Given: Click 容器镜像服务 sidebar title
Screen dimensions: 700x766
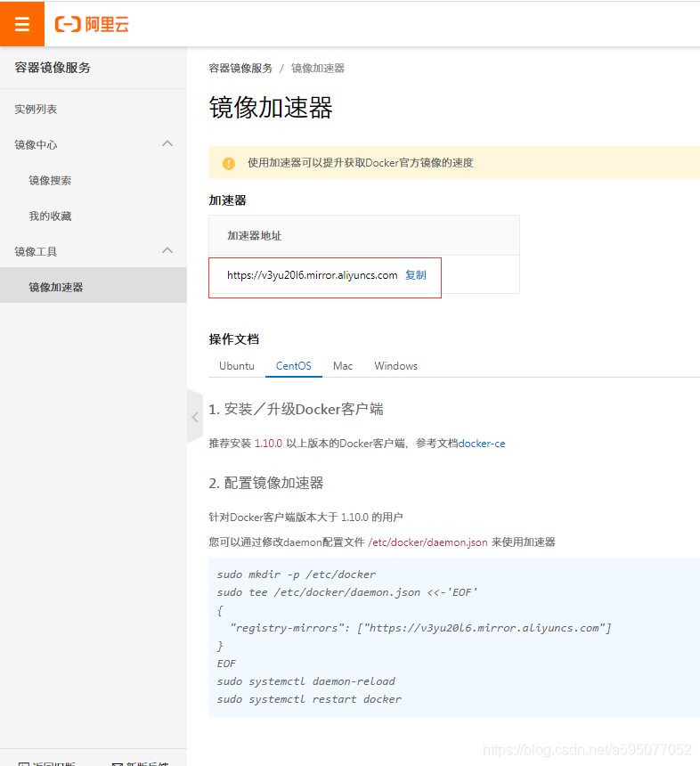Looking at the screenshot, I should point(53,68).
